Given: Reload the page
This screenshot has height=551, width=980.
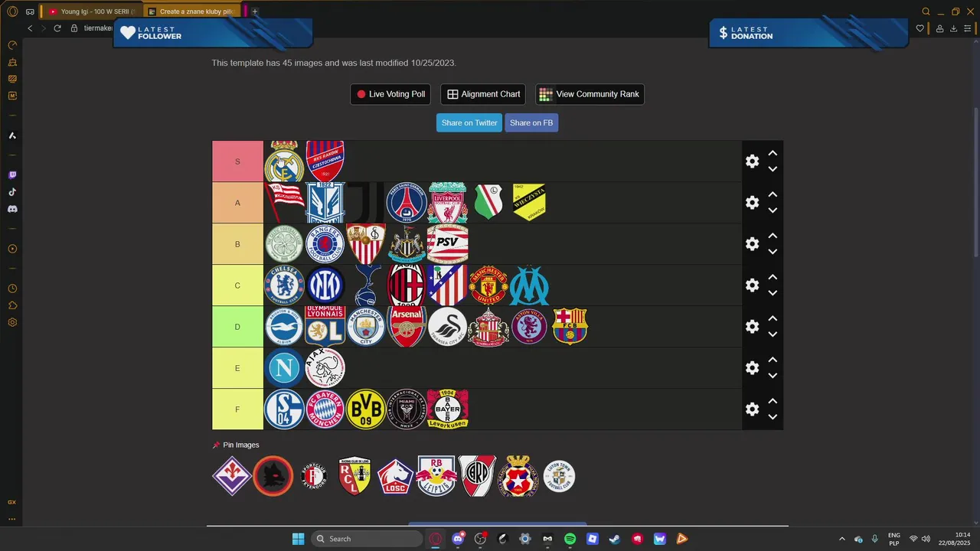Looking at the screenshot, I should [57, 28].
